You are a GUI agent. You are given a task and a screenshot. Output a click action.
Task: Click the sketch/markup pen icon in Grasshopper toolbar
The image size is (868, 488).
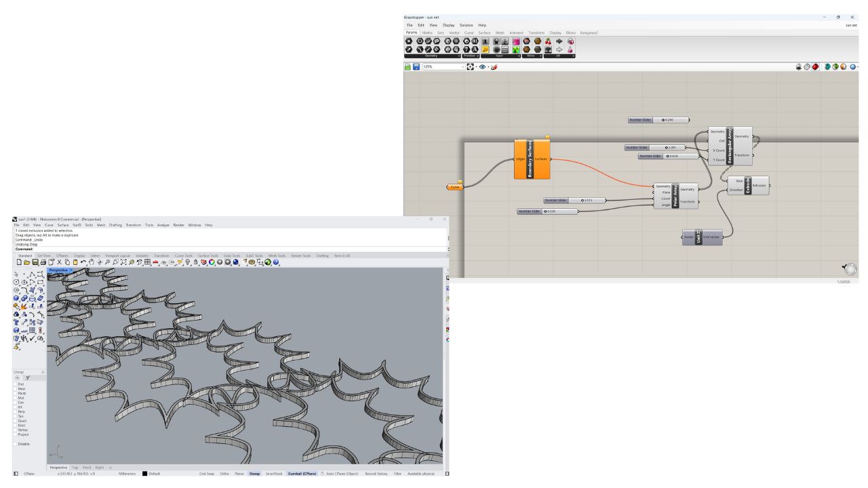click(x=494, y=67)
